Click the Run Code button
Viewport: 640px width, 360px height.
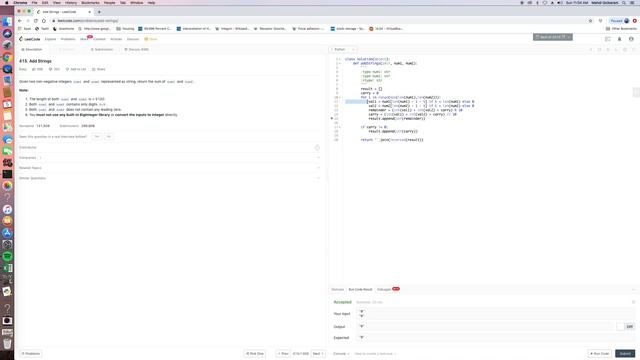[600, 353]
